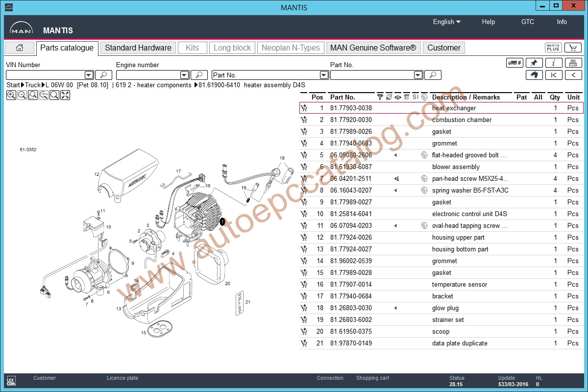This screenshot has height=392, width=588.
Task: Add heat exchanger to cart
Action: click(304, 108)
